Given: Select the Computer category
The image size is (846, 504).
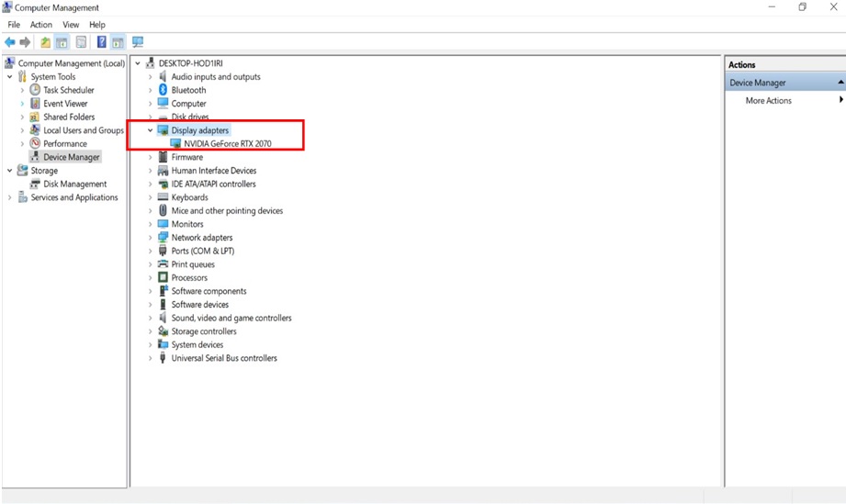Looking at the screenshot, I should [x=189, y=103].
